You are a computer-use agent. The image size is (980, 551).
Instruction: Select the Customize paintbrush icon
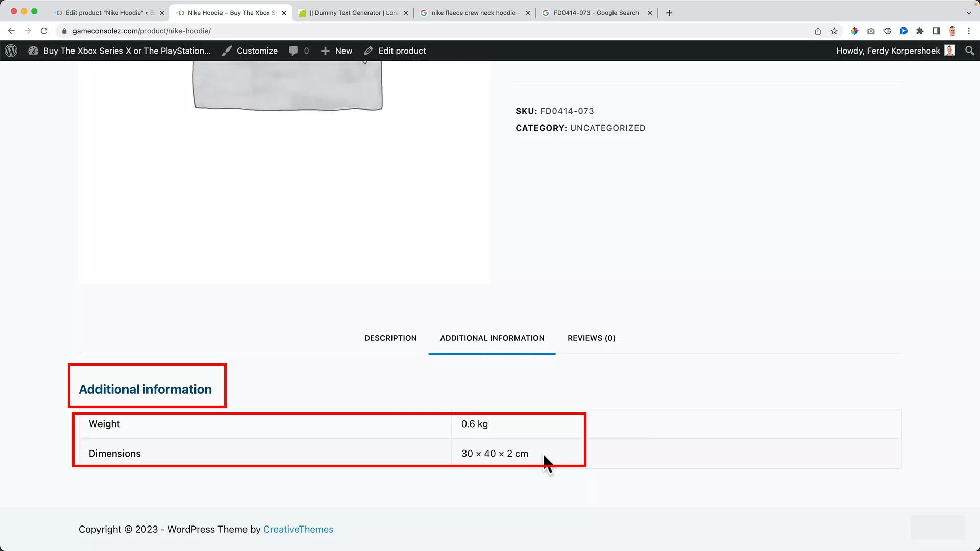[228, 51]
